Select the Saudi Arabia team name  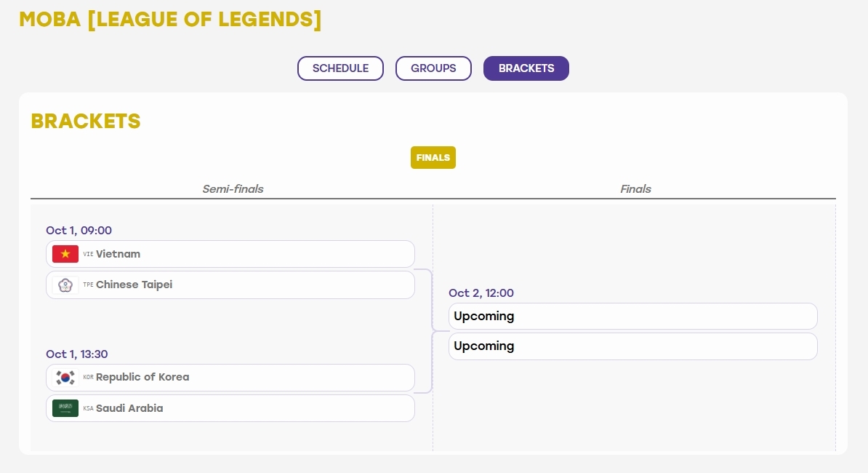(129, 408)
